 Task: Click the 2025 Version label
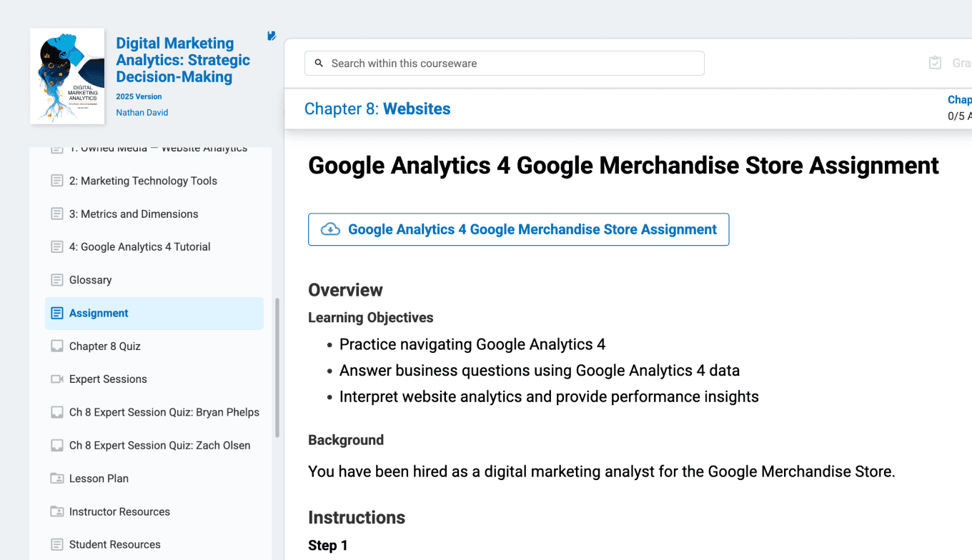click(139, 96)
